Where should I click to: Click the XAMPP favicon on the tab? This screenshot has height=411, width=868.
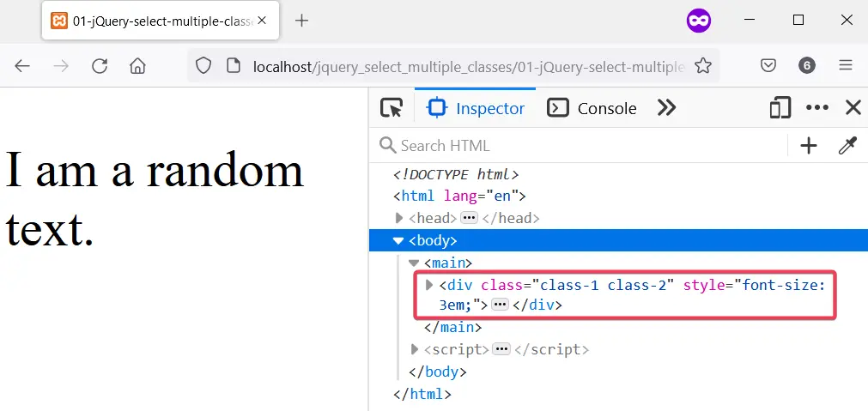59,21
